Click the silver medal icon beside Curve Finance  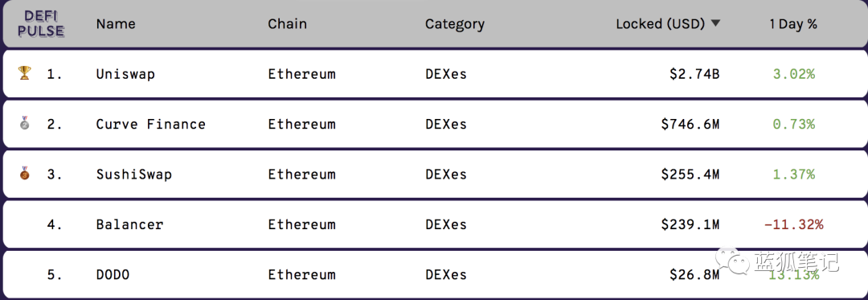(x=24, y=123)
